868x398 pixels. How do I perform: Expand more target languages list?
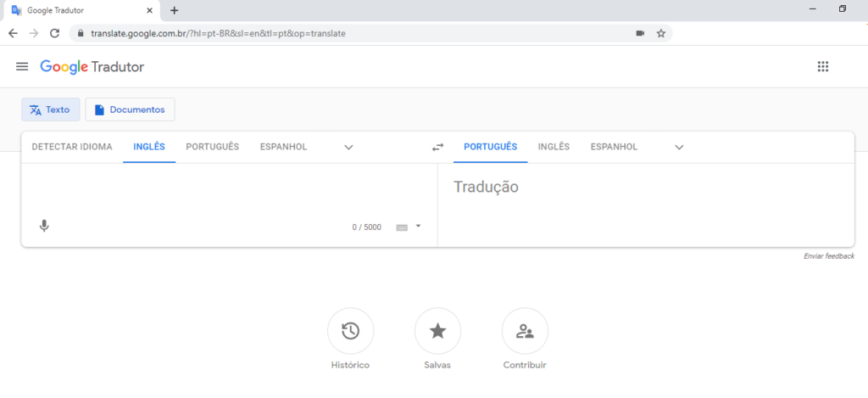coord(679,148)
